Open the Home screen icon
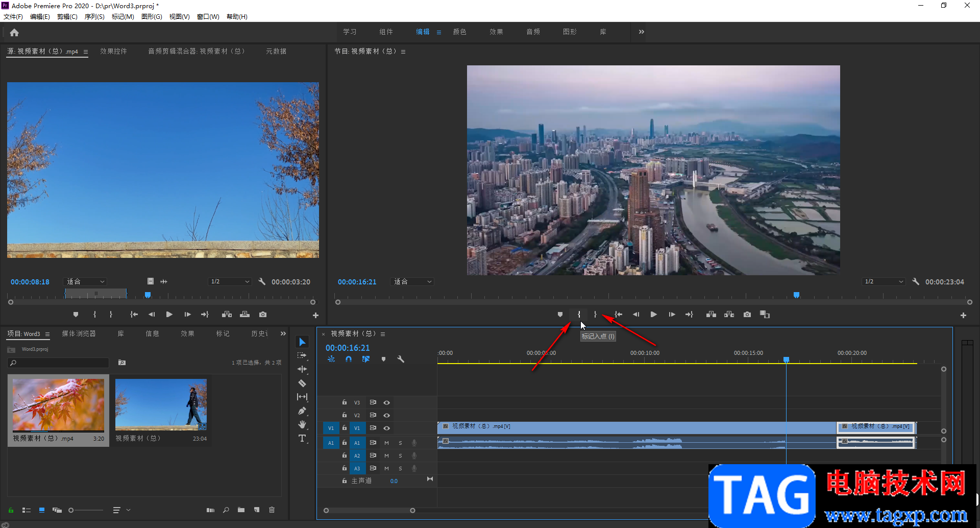980x528 pixels. 14,33
